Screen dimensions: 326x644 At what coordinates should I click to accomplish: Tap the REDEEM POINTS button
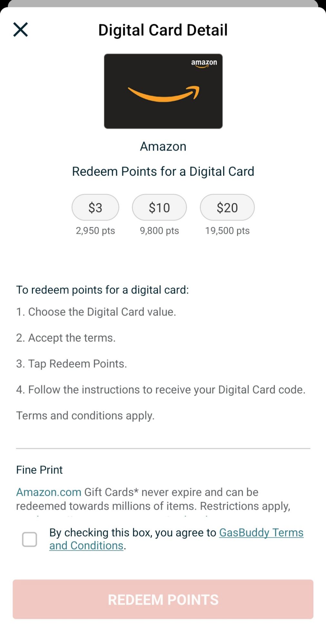coord(163,599)
